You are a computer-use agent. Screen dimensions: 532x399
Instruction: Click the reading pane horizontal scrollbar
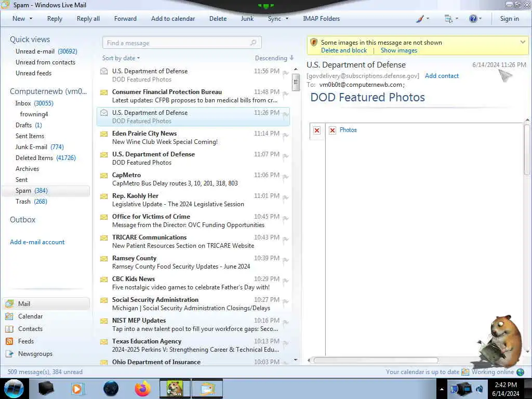click(x=376, y=361)
